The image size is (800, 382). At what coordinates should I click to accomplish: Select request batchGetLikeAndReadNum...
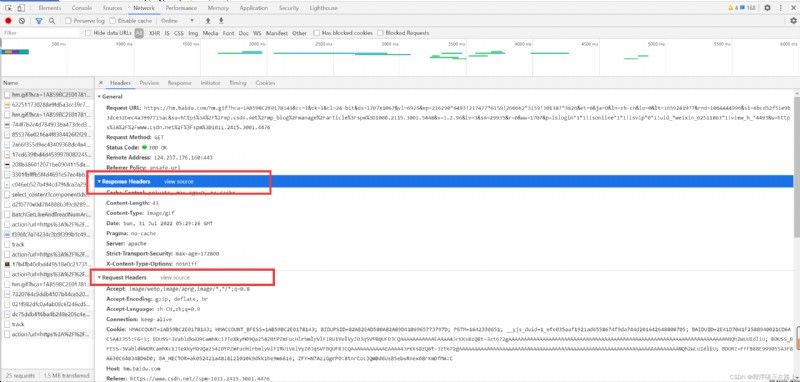point(47,214)
